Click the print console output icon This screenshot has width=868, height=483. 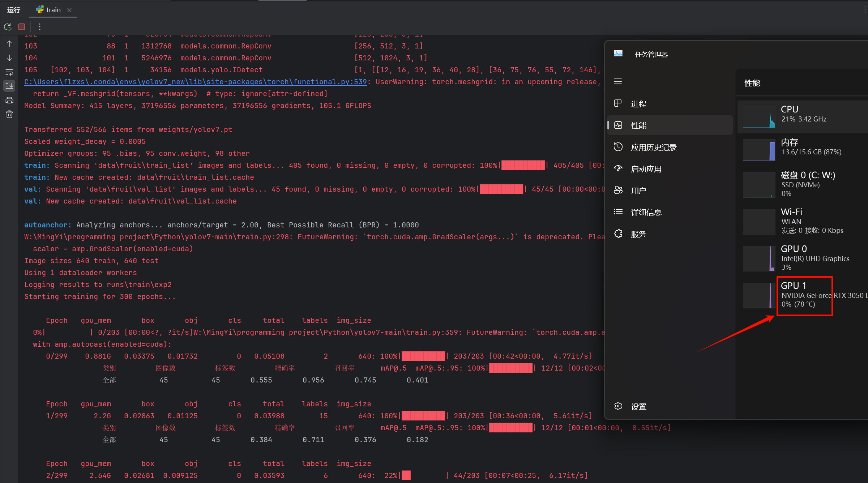(x=9, y=100)
